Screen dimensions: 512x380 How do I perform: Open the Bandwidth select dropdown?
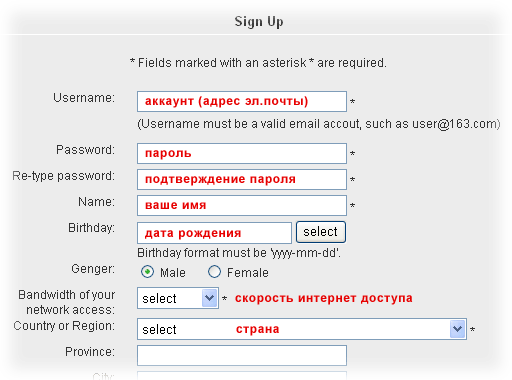tap(178, 298)
